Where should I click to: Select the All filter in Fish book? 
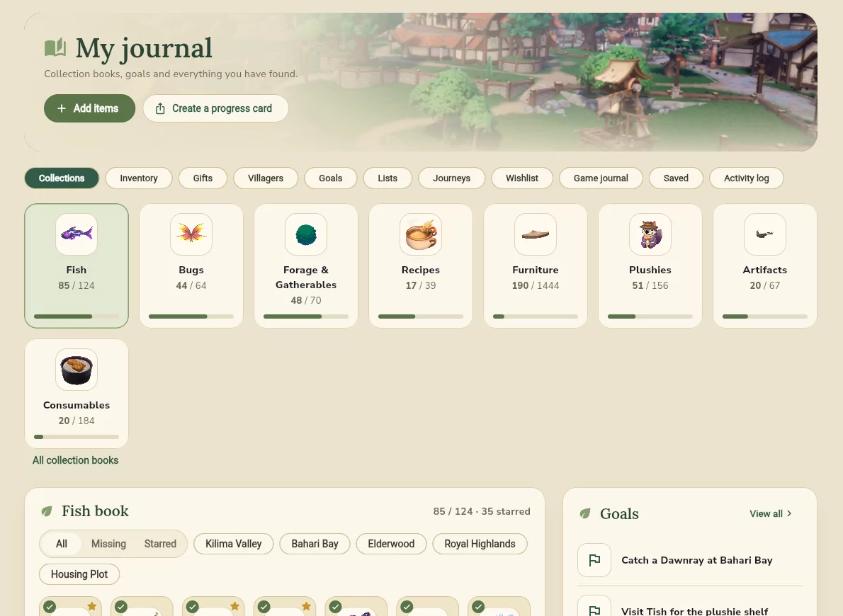point(62,544)
